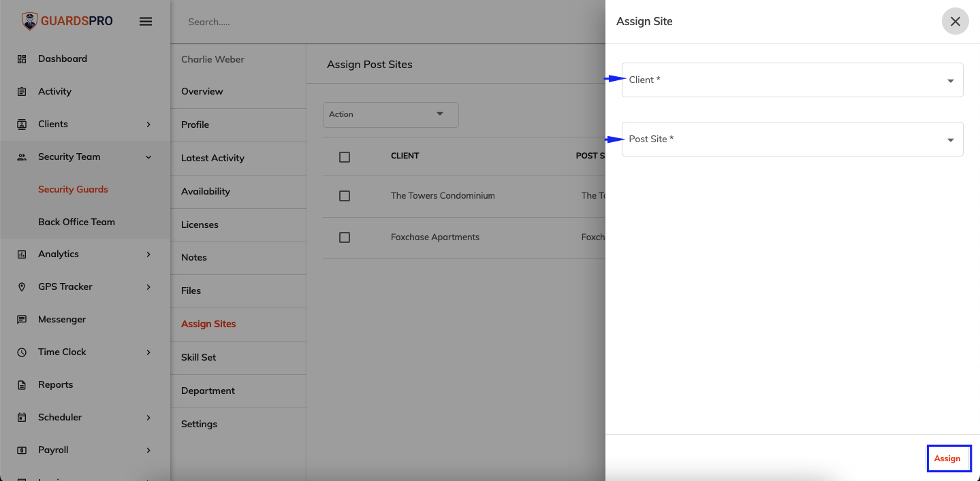
Task: Check the Foxchase Apartments row checkbox
Action: [x=345, y=237]
